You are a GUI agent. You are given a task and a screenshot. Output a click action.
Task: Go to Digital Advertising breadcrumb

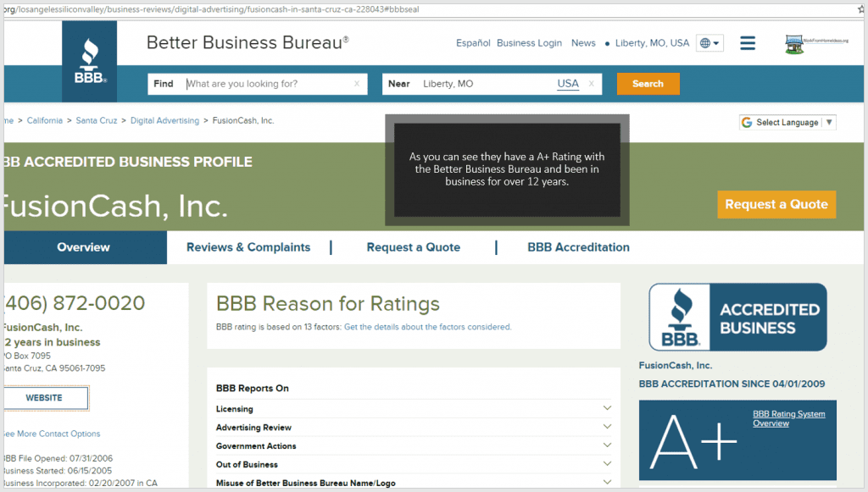tap(165, 120)
